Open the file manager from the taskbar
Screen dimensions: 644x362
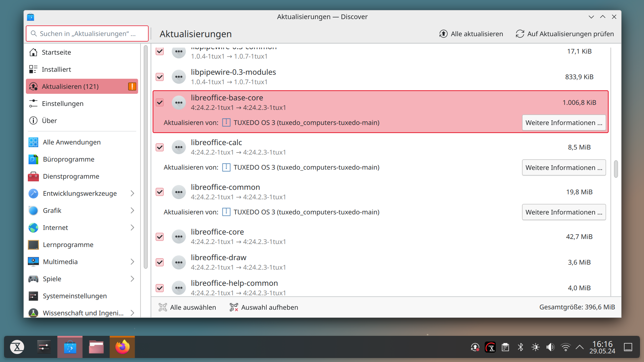point(96,347)
